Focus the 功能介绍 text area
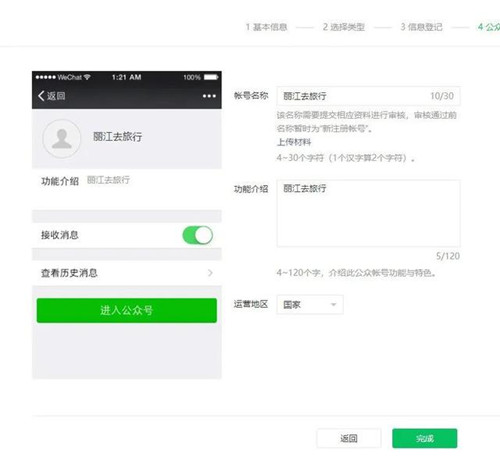The height and width of the screenshot is (467, 500). click(x=368, y=213)
